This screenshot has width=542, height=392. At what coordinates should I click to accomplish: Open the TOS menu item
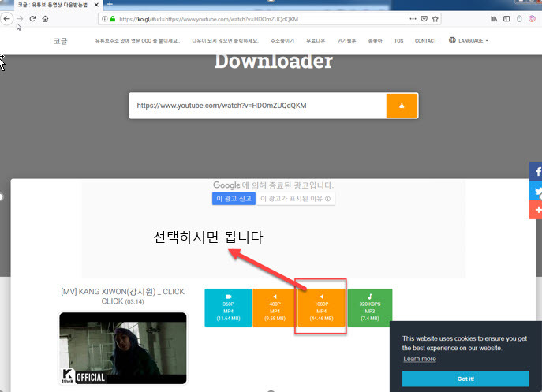(x=398, y=40)
